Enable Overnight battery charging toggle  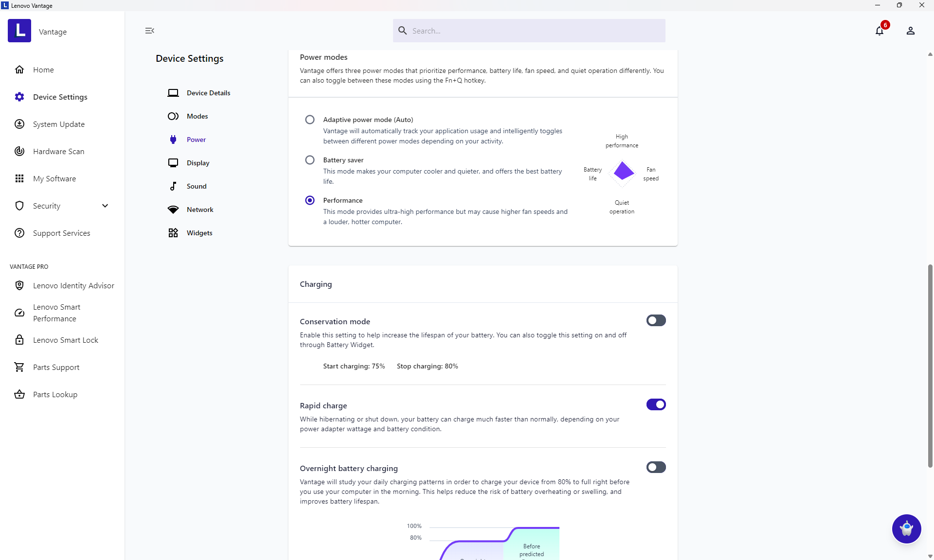click(656, 467)
